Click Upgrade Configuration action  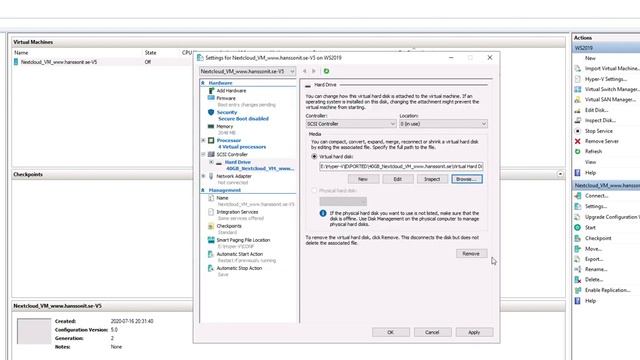pyautogui.click(x=612, y=217)
